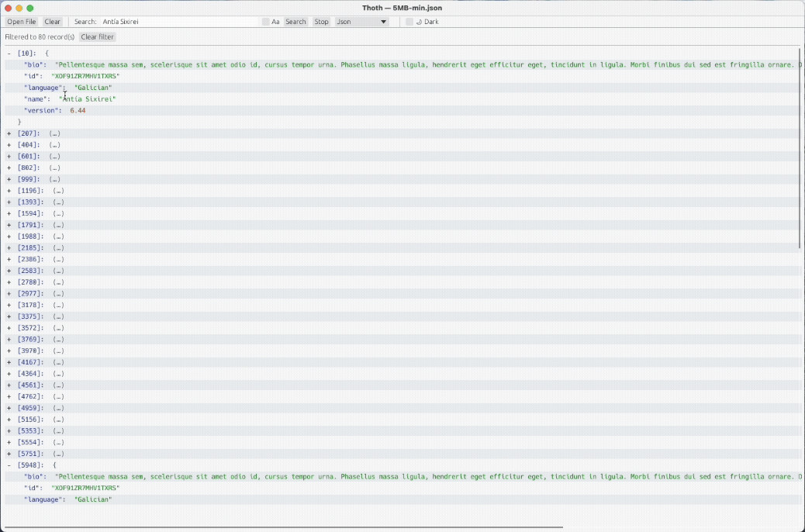Select the "bio" key in record [10]
Image resolution: width=805 pixels, height=532 pixels.
[35, 64]
